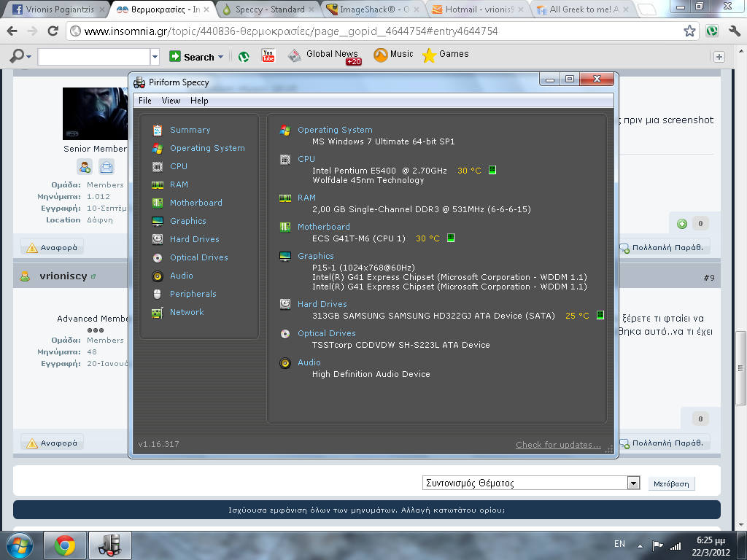Click the Μετάβαση button
The height and width of the screenshot is (560, 747).
click(x=671, y=483)
